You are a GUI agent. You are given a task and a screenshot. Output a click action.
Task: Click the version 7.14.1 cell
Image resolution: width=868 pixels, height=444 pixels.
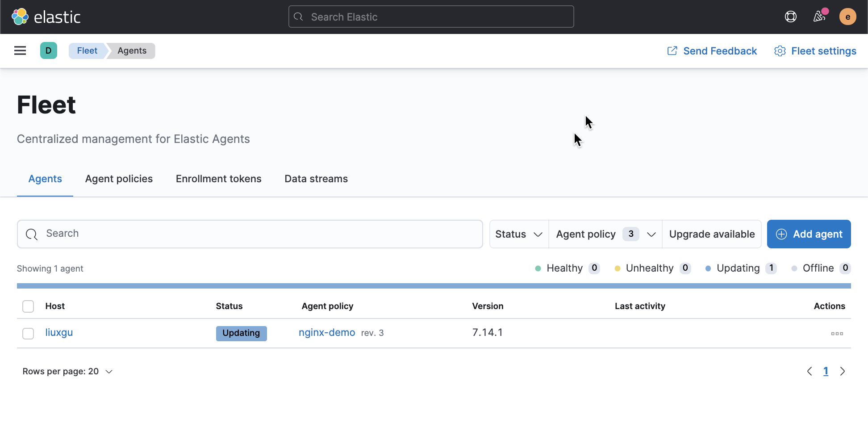pyautogui.click(x=488, y=332)
